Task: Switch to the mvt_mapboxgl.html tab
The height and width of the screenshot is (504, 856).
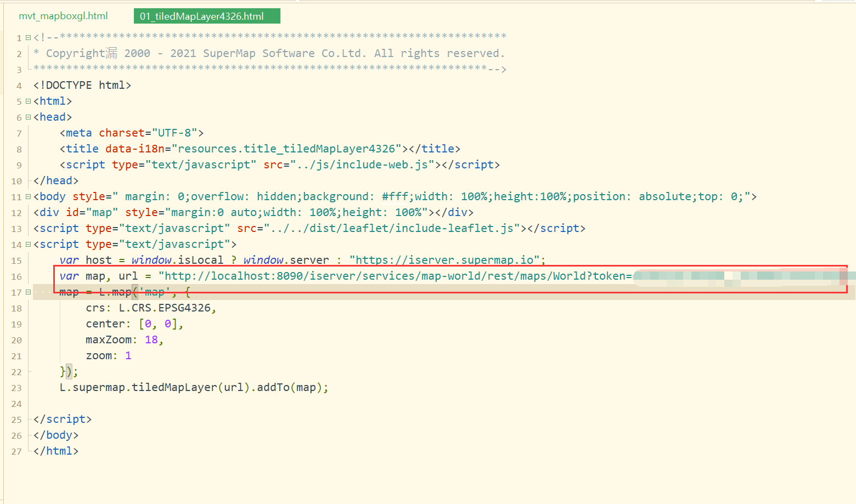Action: (63, 16)
